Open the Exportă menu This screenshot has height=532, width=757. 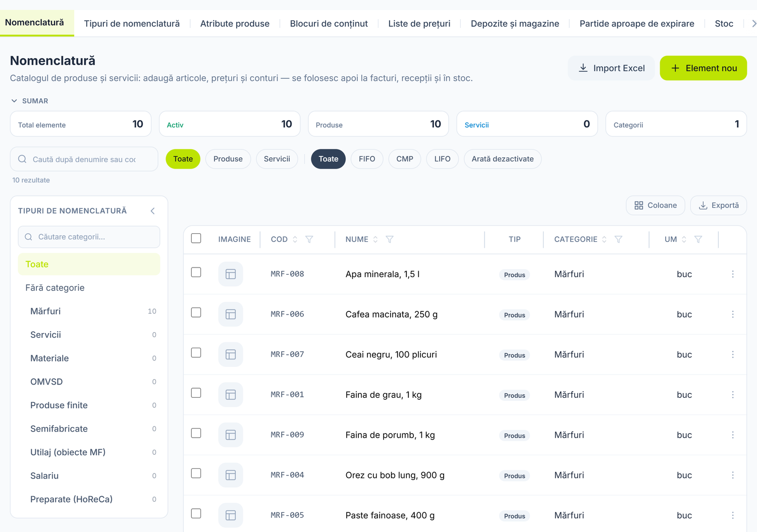(x=719, y=205)
